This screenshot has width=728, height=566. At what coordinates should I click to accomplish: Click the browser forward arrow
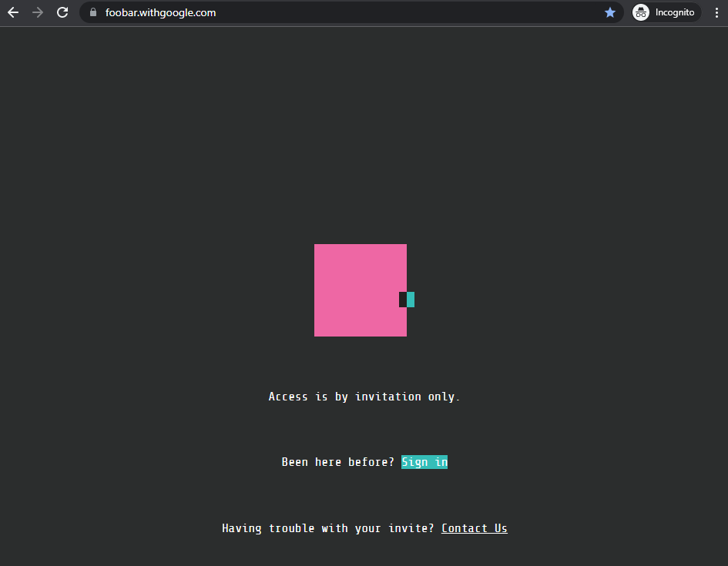[x=38, y=12]
